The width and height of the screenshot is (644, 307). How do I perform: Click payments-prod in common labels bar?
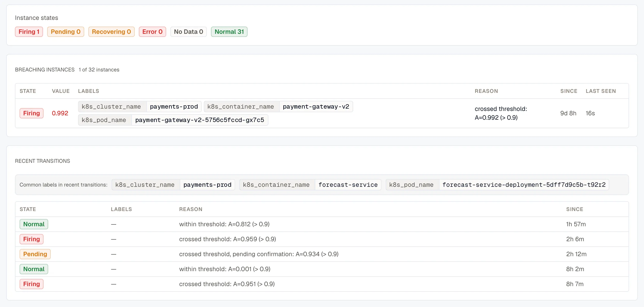coord(207,185)
